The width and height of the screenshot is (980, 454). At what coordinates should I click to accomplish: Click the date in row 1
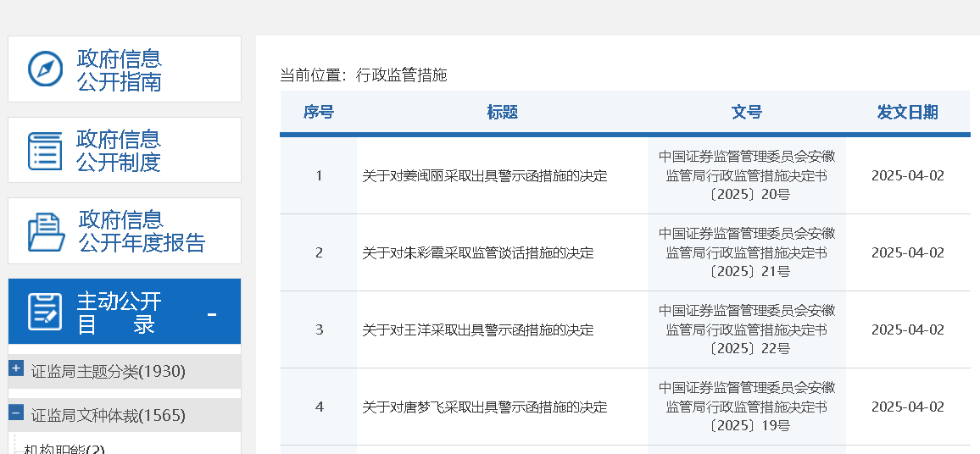click(907, 175)
